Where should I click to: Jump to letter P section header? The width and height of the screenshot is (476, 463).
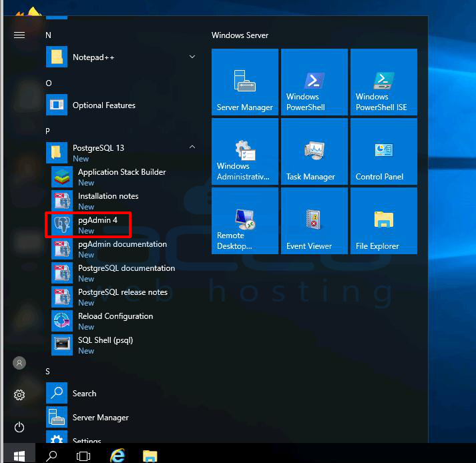[x=47, y=131]
